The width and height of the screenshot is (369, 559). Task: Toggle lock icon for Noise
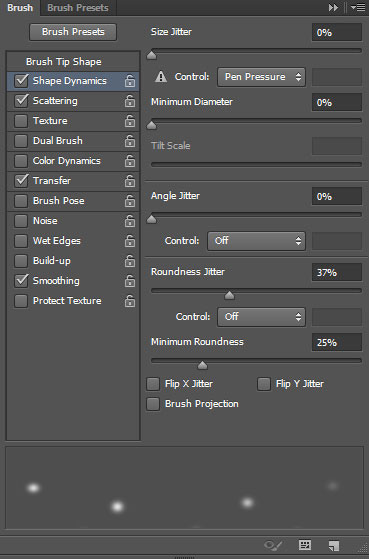pyautogui.click(x=130, y=221)
